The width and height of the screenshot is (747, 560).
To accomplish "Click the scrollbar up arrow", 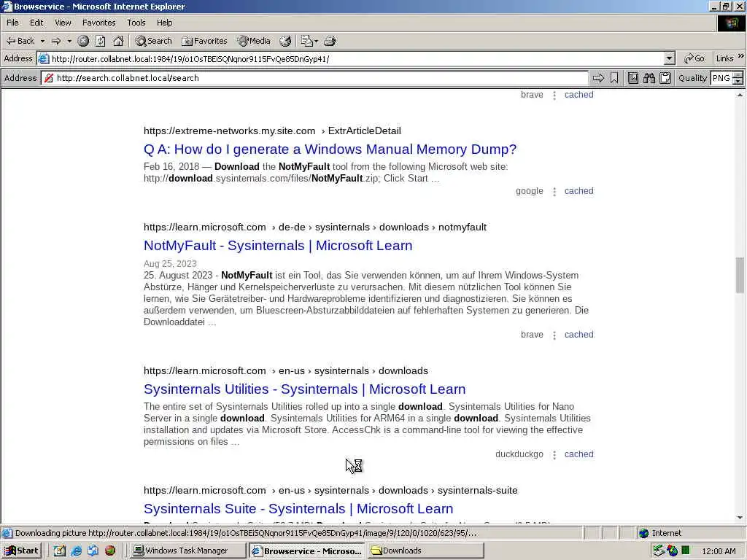I will [x=740, y=96].
